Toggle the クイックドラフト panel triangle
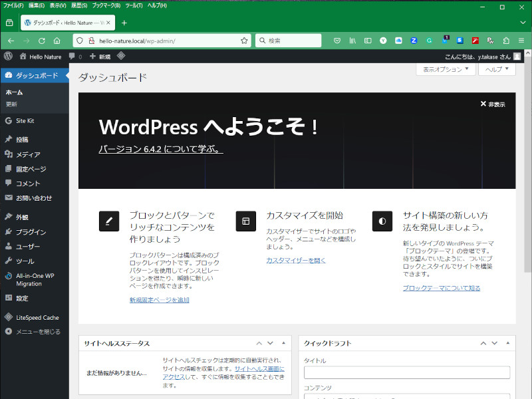This screenshot has height=399, width=532. tap(508, 343)
